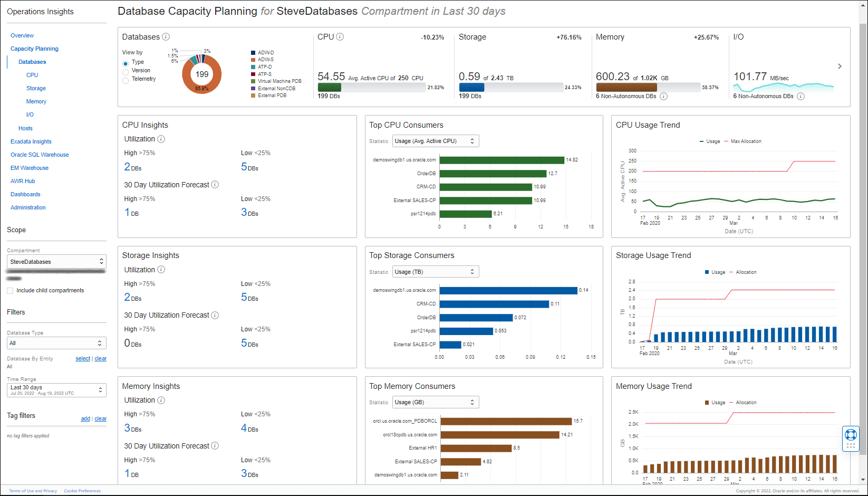Screen dimensions: 868x496
Task: Click the Memory utilization progress bar
Action: tap(648, 88)
